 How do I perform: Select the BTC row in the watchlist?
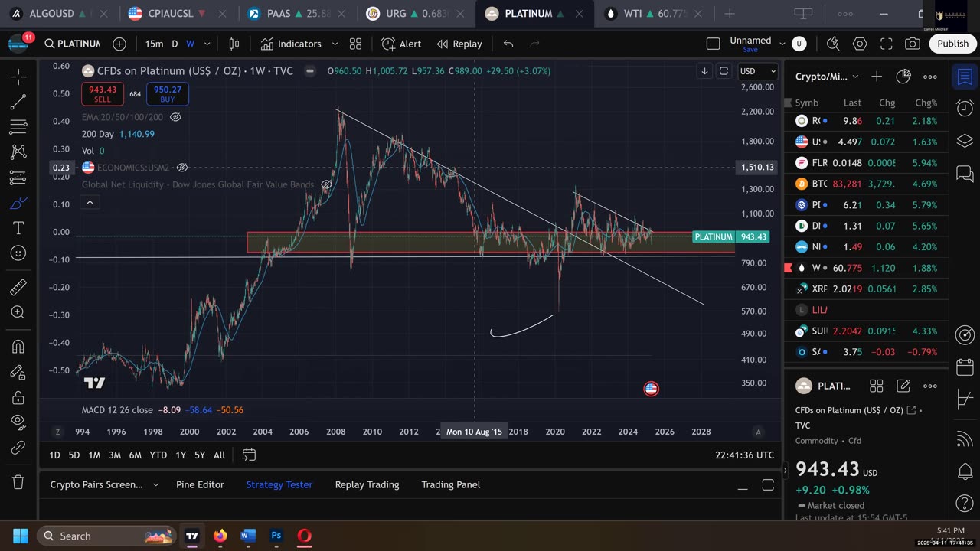[866, 184]
